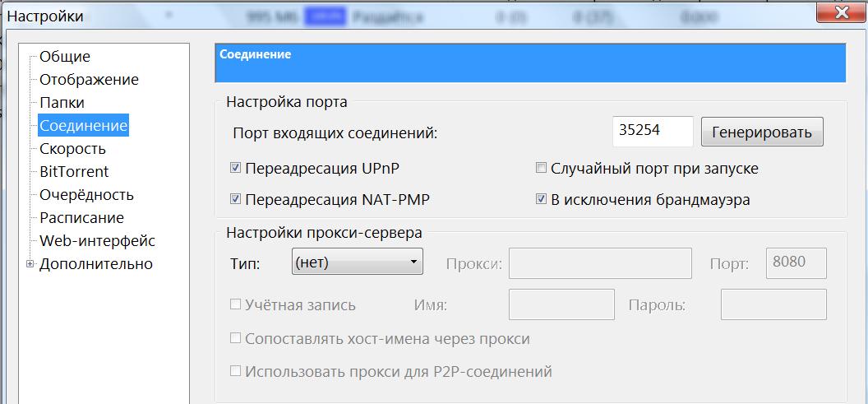Open the Скорость settings section

coord(72,149)
